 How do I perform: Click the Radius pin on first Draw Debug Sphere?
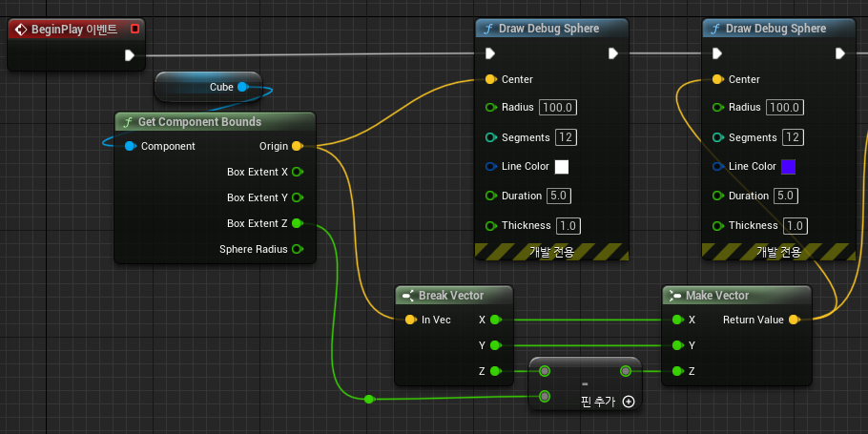[490, 108]
